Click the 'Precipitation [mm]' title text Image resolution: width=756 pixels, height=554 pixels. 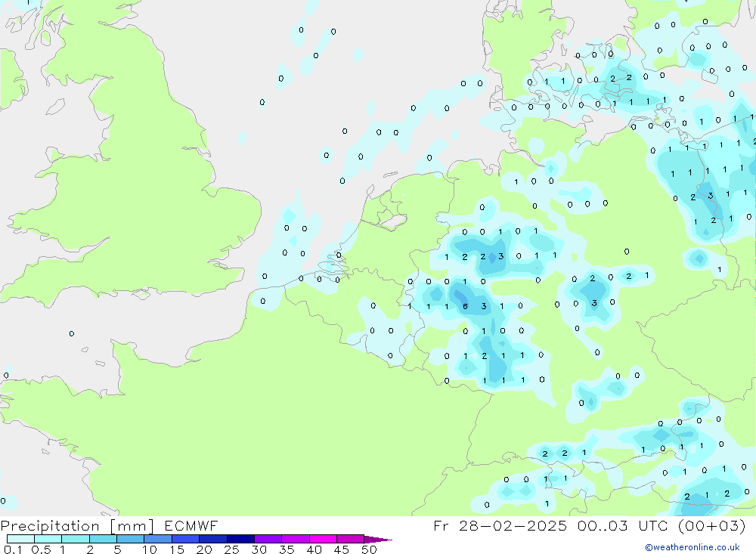(x=77, y=526)
